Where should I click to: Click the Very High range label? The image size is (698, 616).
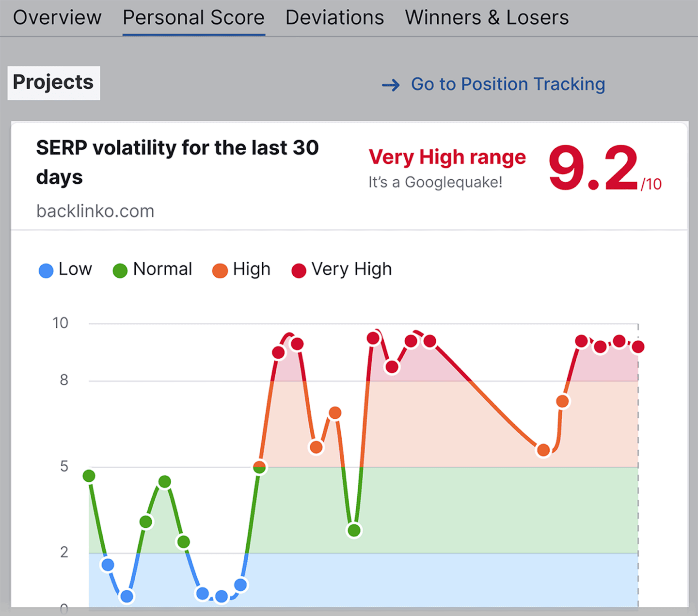click(446, 157)
